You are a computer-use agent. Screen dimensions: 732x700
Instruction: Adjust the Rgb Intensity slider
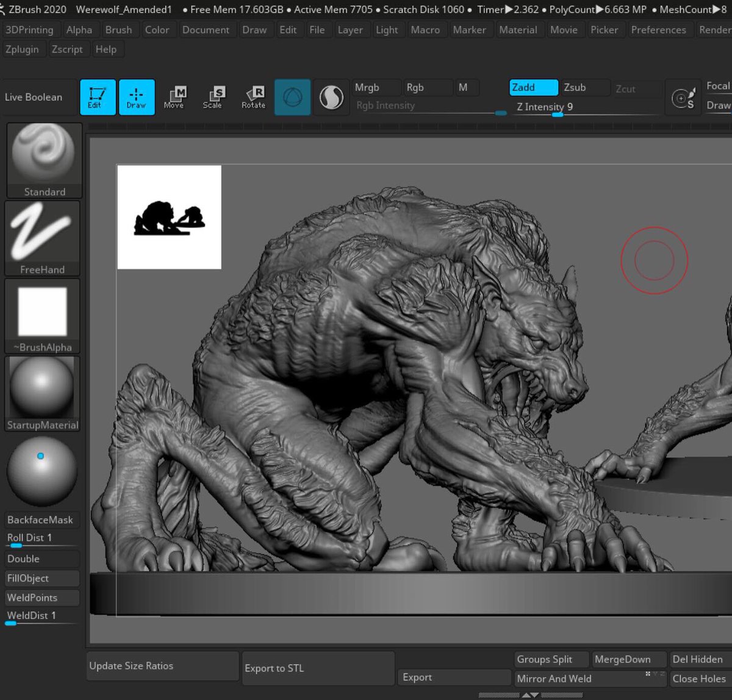pyautogui.click(x=429, y=106)
